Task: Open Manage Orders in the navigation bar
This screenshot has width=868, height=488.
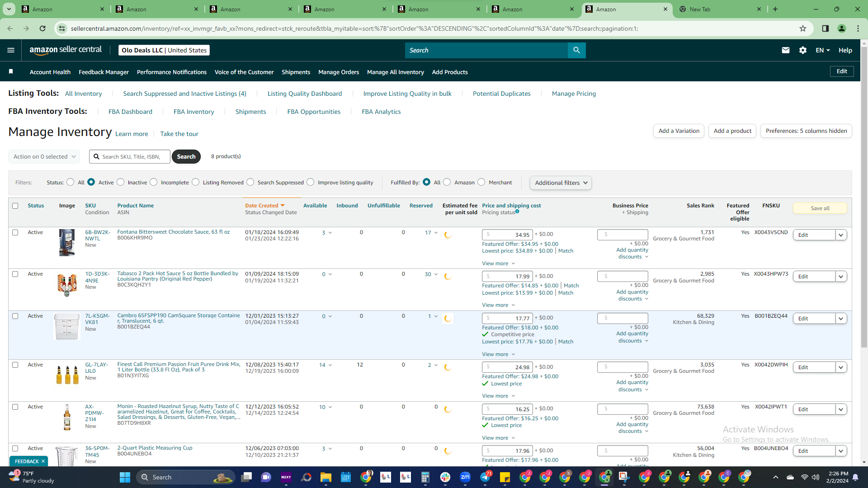Action: click(x=339, y=72)
